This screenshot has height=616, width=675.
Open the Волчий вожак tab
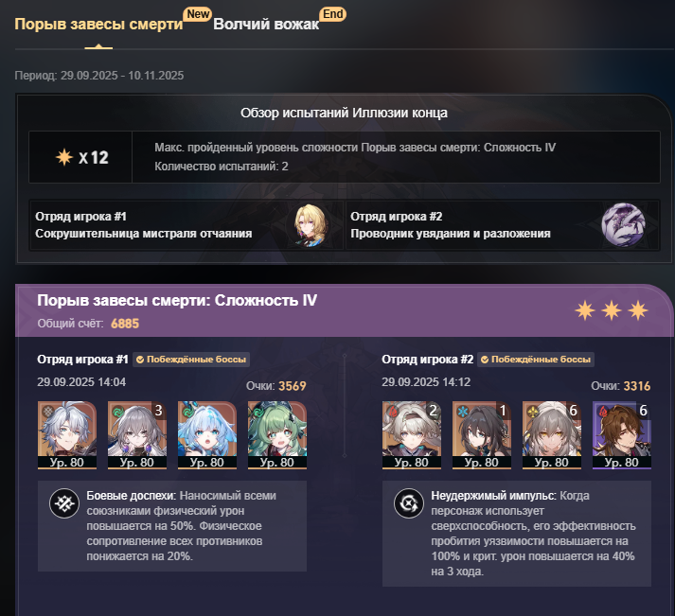[266, 24]
